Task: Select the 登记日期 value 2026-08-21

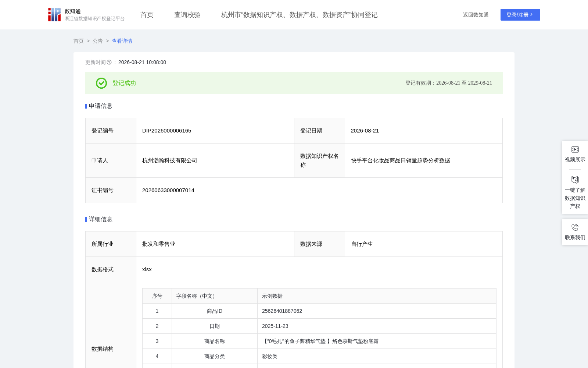Action: pos(365,131)
